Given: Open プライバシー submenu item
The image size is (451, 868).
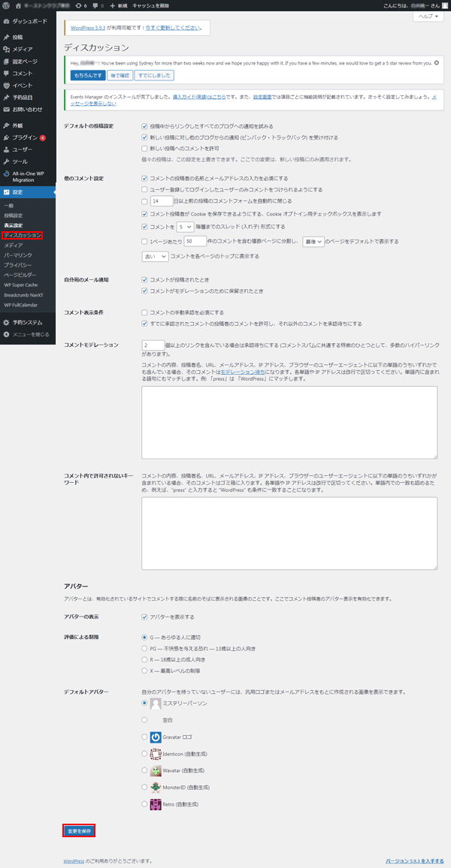Looking at the screenshot, I should tap(18, 265).
